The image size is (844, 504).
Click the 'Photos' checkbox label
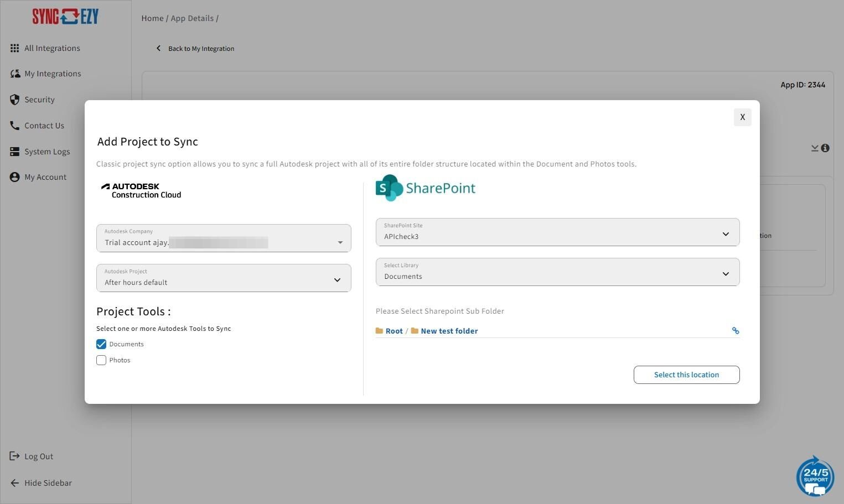(x=120, y=360)
